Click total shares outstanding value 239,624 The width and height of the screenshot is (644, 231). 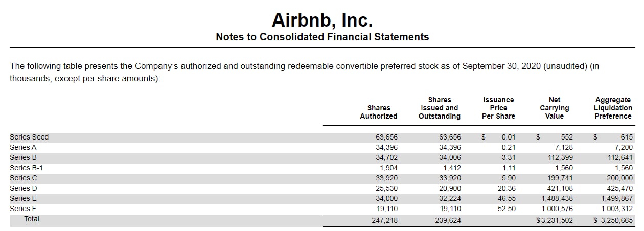click(449, 221)
